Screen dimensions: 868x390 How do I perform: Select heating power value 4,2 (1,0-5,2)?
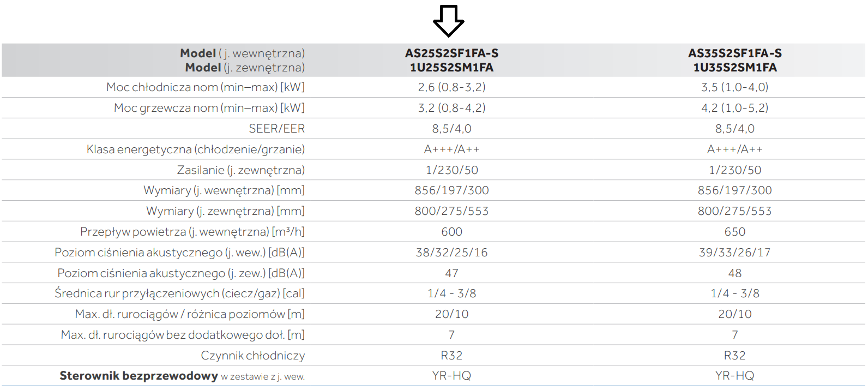click(734, 108)
